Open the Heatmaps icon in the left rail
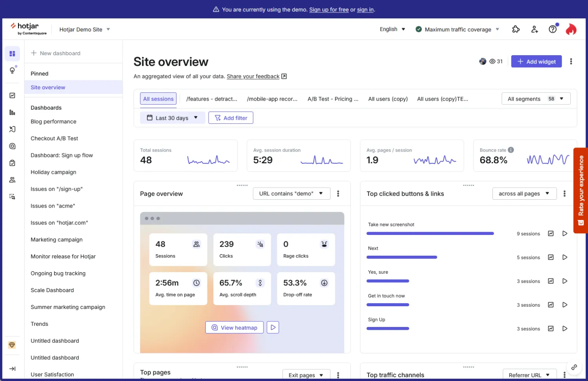The width and height of the screenshot is (588, 381). point(12,146)
